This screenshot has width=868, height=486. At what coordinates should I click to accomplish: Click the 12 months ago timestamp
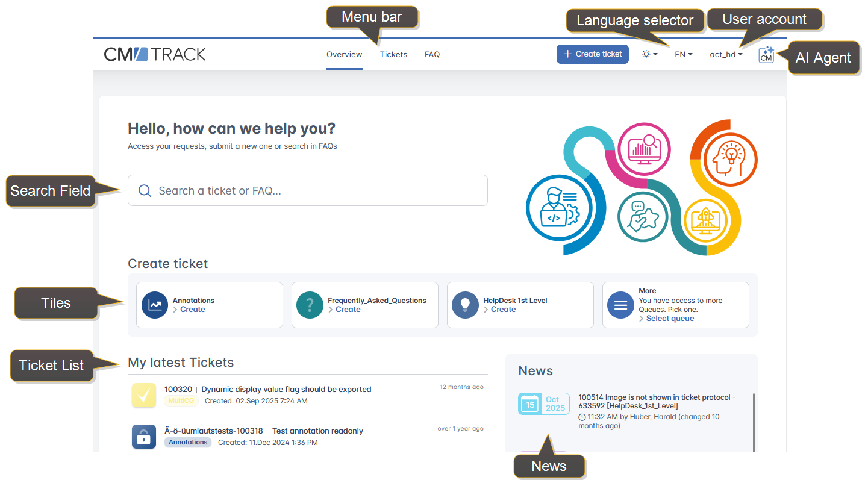461,387
